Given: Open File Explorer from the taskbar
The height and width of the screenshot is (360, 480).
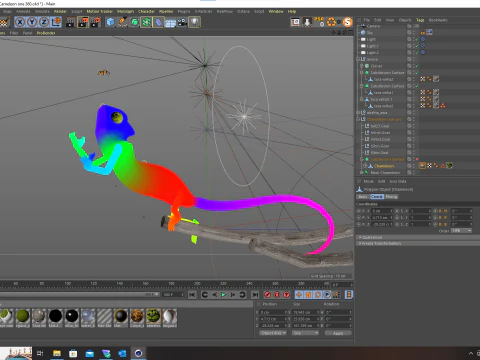Looking at the screenshot, I should tap(57, 353).
